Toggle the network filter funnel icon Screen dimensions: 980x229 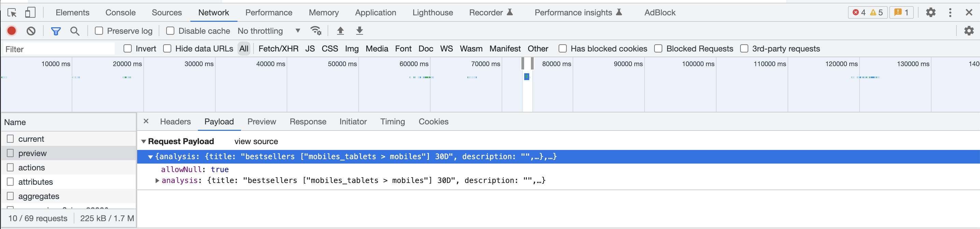tap(56, 31)
